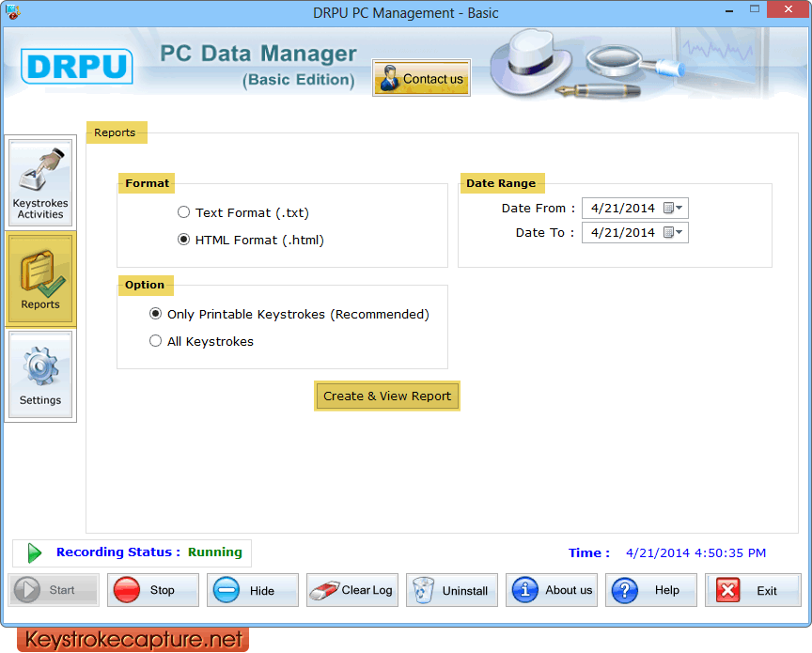This screenshot has width=812, height=653.
Task: Click the clipboard checkmark Reports icon
Action: (42, 273)
